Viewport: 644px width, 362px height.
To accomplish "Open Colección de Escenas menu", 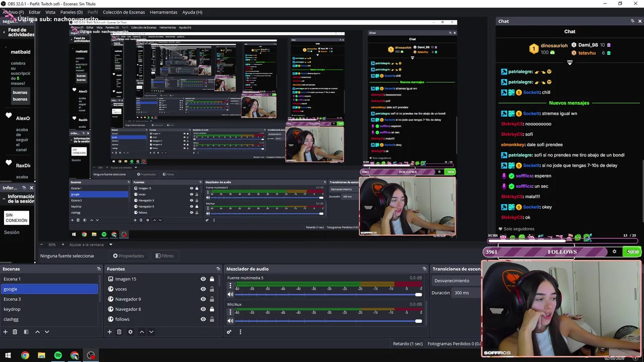I will click(124, 12).
